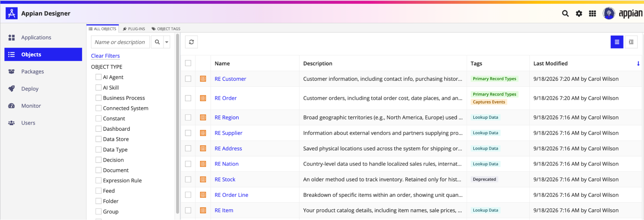Open the RE Order Line link
644x220 pixels.
point(231,195)
